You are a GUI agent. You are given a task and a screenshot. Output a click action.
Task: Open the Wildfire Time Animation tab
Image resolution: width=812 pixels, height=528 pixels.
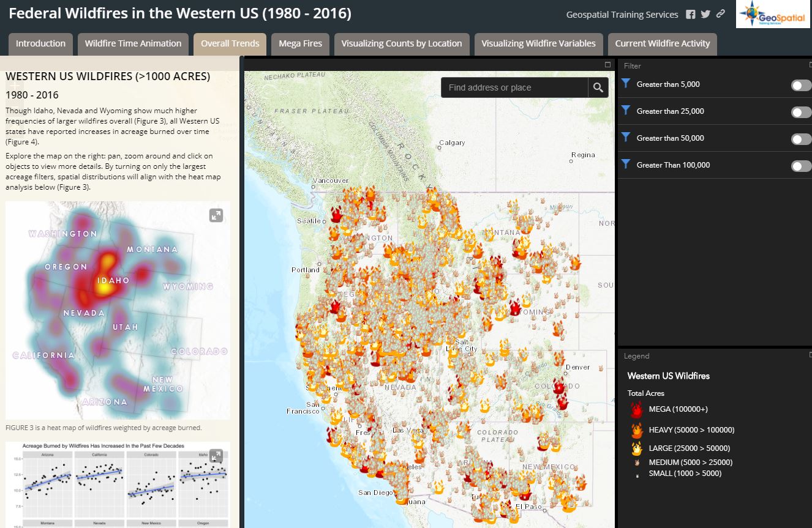(x=133, y=43)
